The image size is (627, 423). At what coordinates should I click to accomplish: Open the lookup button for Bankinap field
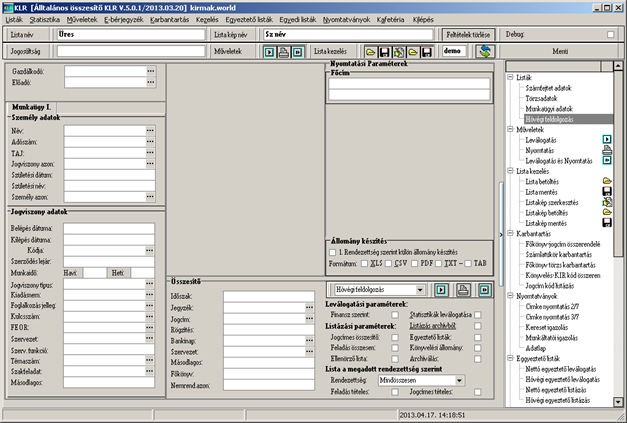point(310,341)
